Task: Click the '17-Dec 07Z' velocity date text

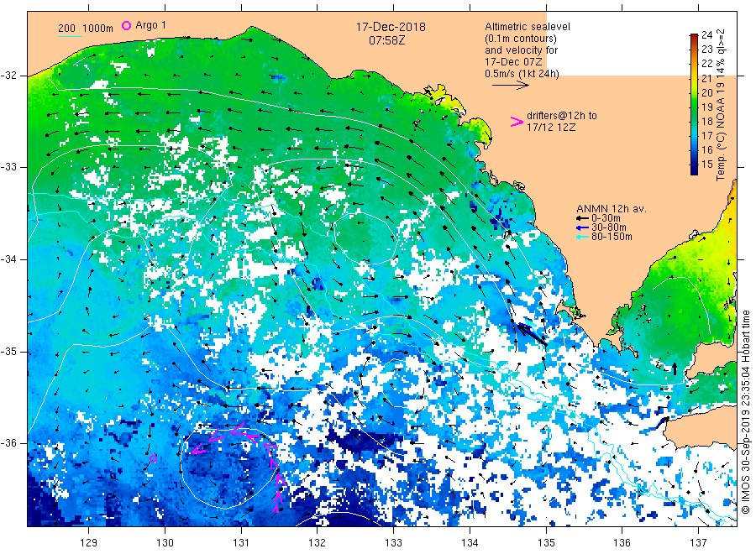Action: click(513, 62)
